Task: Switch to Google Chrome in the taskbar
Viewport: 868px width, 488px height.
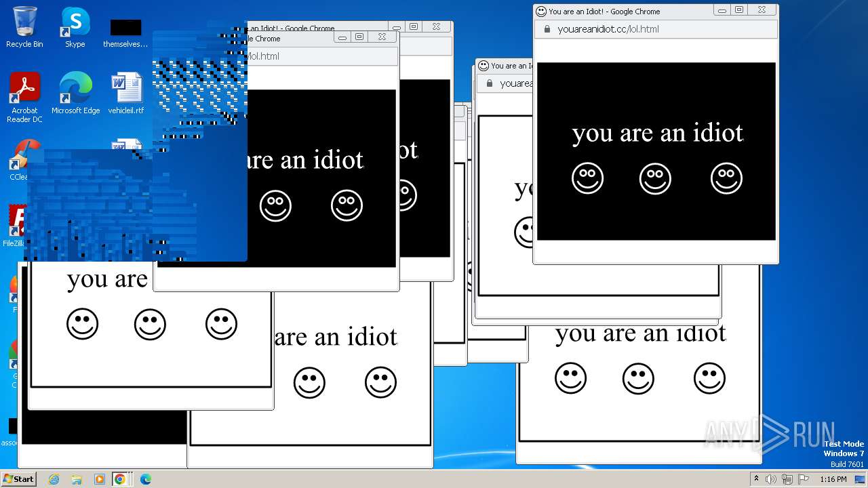Action: 120,479
